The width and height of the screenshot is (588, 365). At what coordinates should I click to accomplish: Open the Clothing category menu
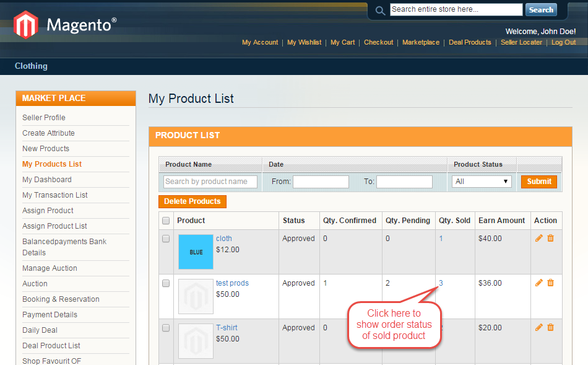[x=31, y=66]
